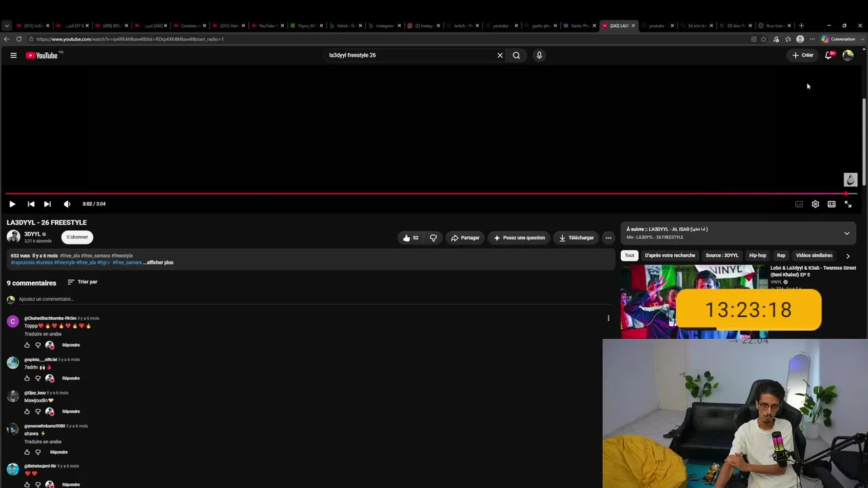Subscribe with the S'abonner button
This screenshot has height=488, width=868.
point(77,237)
